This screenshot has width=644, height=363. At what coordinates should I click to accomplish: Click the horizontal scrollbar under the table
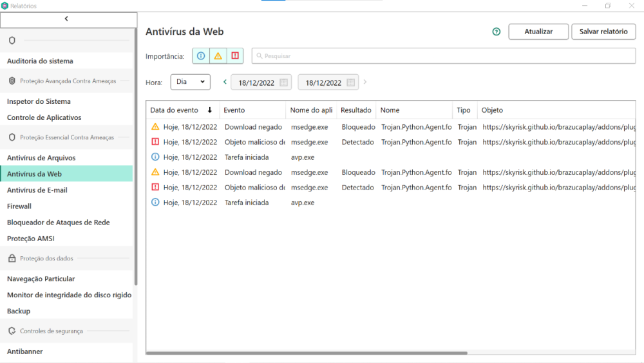[x=307, y=353]
